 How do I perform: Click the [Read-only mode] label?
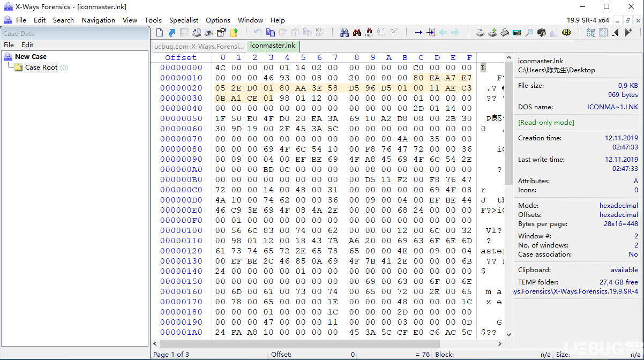pos(546,123)
